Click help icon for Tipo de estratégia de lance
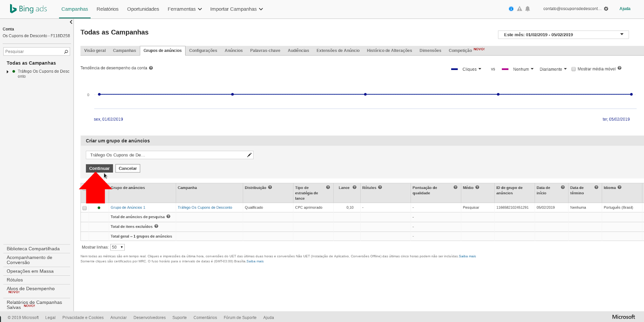The image size is (644, 322). [328, 187]
